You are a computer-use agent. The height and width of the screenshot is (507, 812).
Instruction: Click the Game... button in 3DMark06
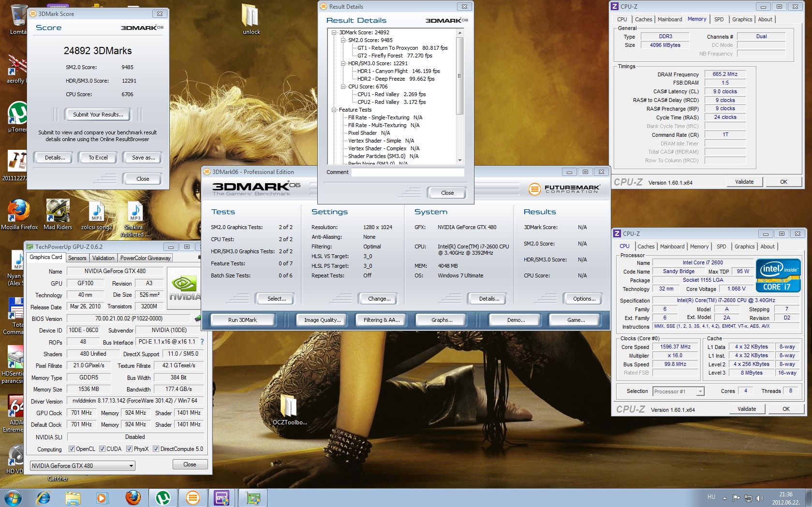576,320
